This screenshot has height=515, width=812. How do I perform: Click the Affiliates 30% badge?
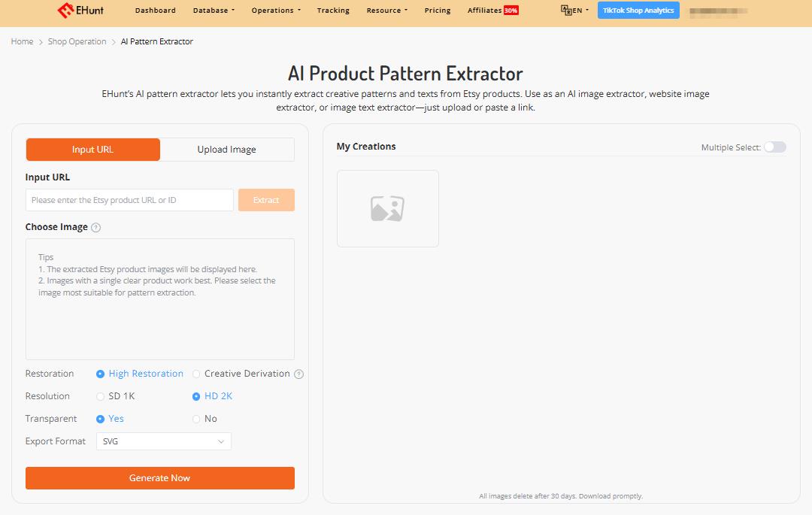coord(511,11)
